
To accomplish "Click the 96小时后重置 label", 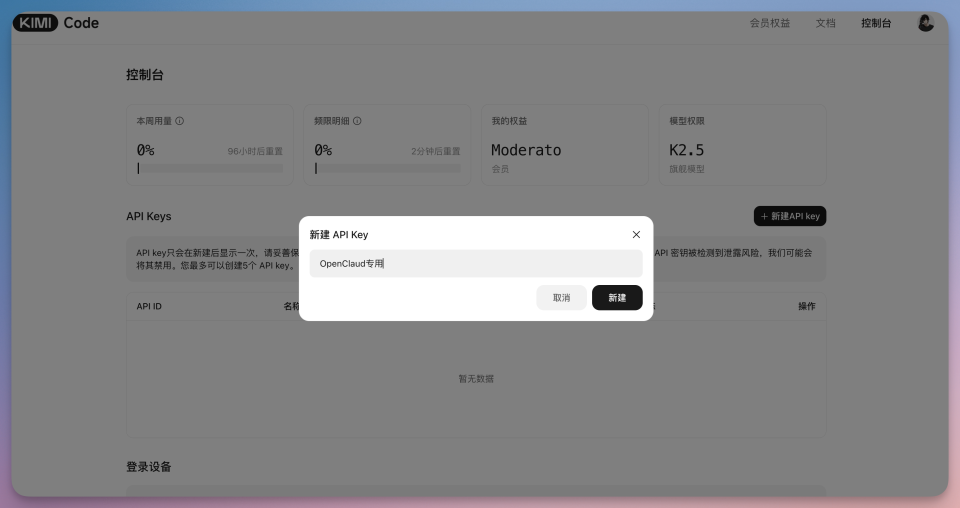I will pyautogui.click(x=255, y=151).
